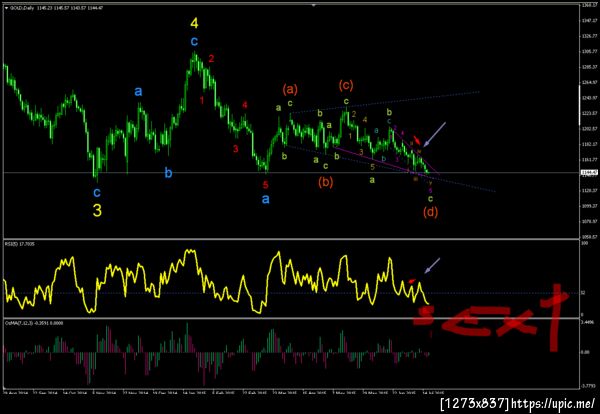Click the price scale value 1099.27
600x414 pixels.
588,206
